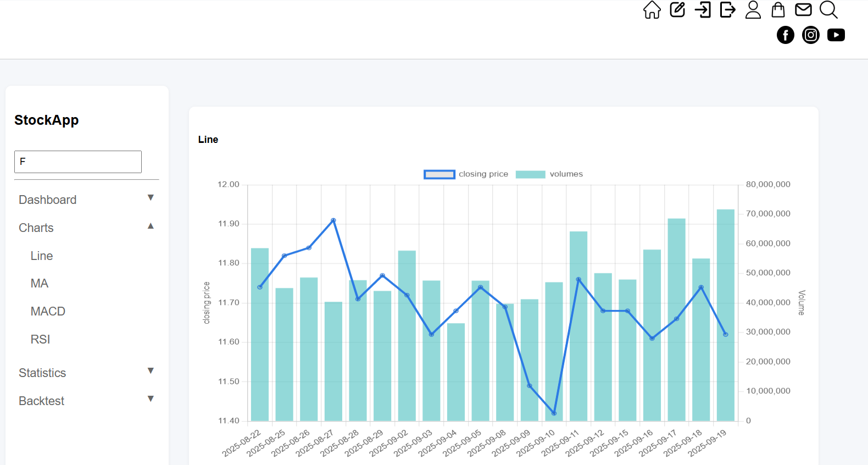Expand the Backtest menu arrow
Image resolution: width=868 pixels, height=465 pixels.
(x=151, y=399)
